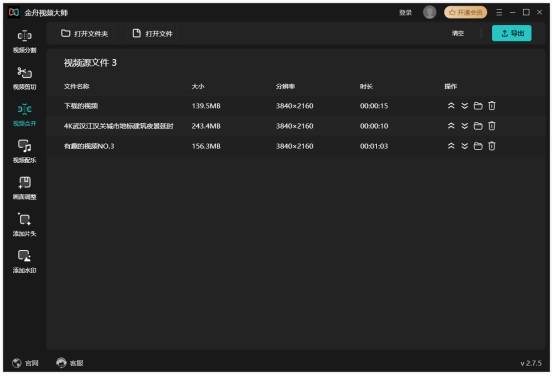Click the 分辨率 column header

click(x=285, y=86)
